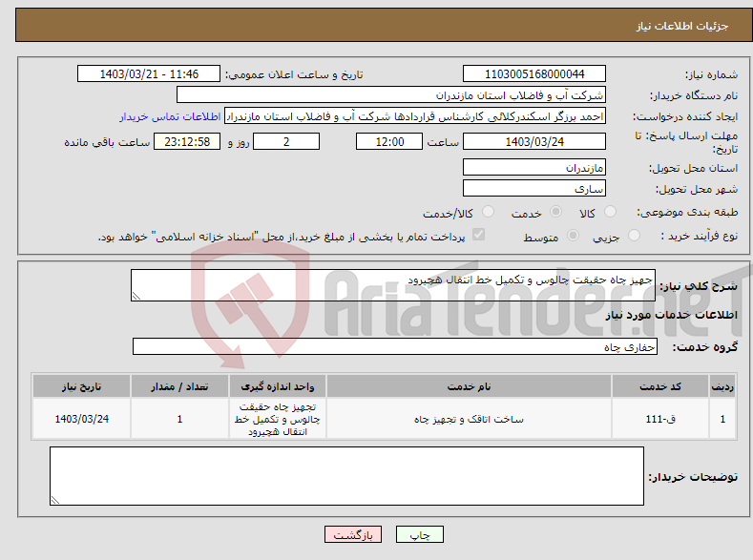Click the اطلاعات خدمات مورد نیاز heading
The image size is (753, 560).
coord(671,315)
